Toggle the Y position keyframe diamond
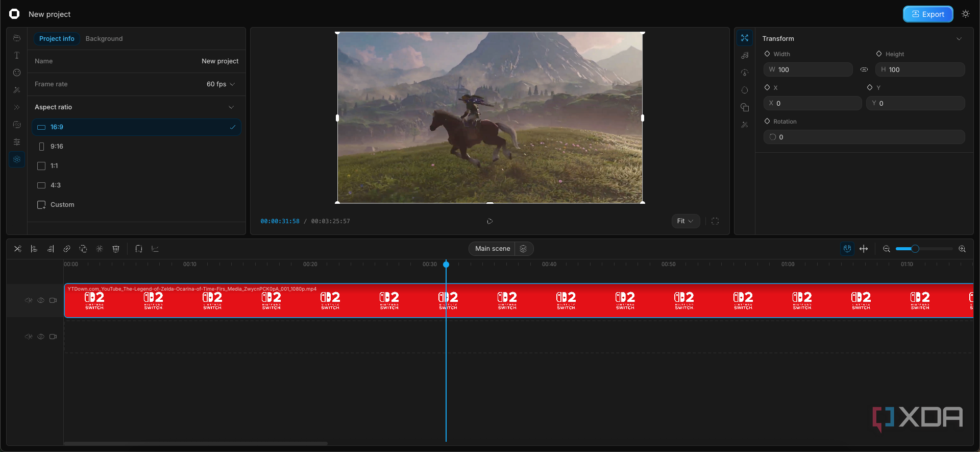 (x=870, y=87)
